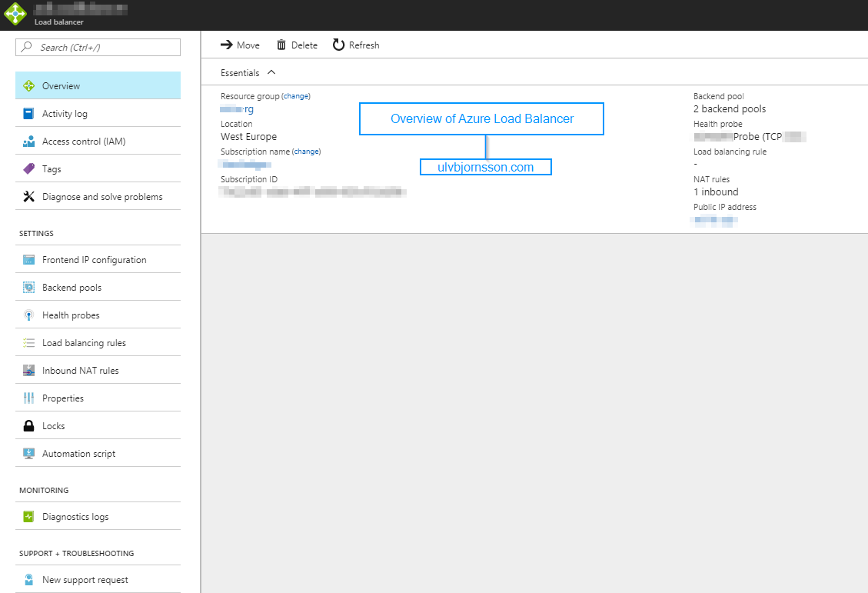Open Diagnose and solve problems item
The height and width of the screenshot is (593, 868).
coord(98,197)
